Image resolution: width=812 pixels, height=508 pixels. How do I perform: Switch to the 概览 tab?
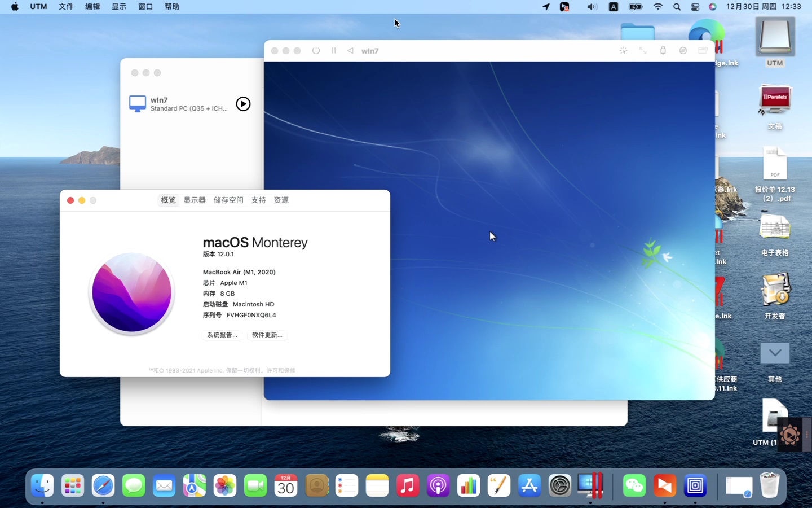[168, 200]
